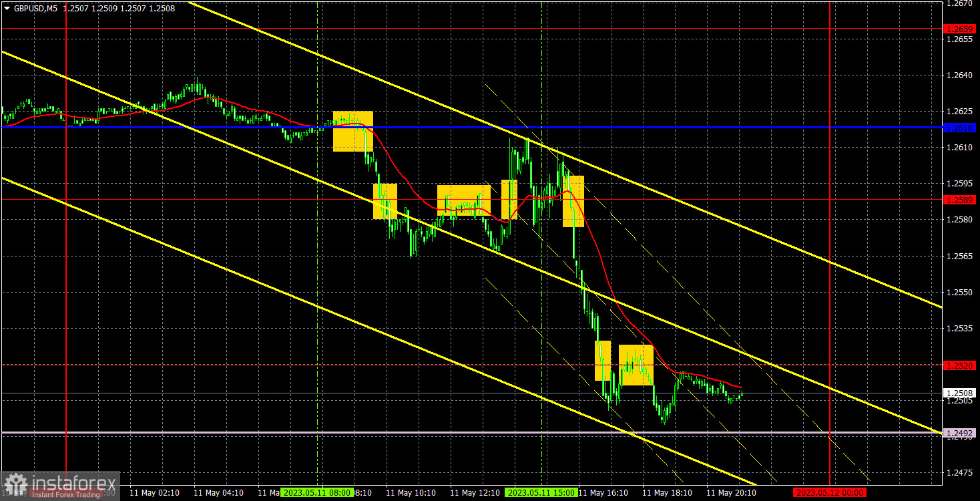Select the wider yellow signal rectangle on 1.2520 line
The width and height of the screenshot is (980, 501).
(x=636, y=365)
